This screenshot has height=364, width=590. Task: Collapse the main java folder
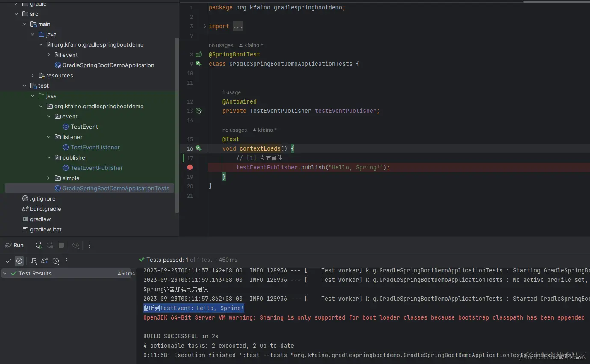[33, 34]
